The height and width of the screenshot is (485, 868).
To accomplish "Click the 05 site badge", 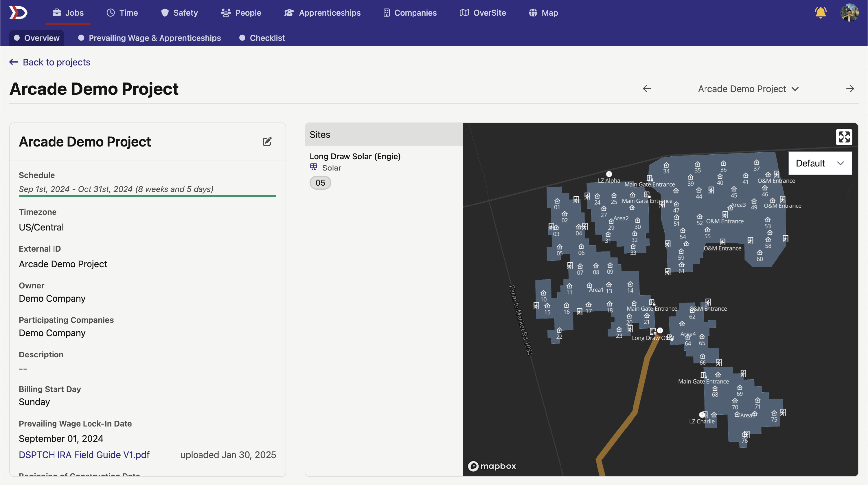I will pos(320,183).
